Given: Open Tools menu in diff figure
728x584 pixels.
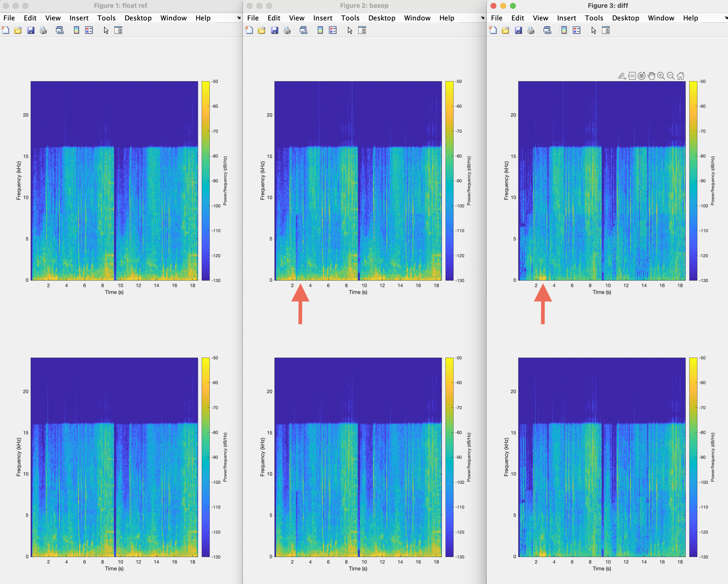Looking at the screenshot, I should (x=594, y=18).
